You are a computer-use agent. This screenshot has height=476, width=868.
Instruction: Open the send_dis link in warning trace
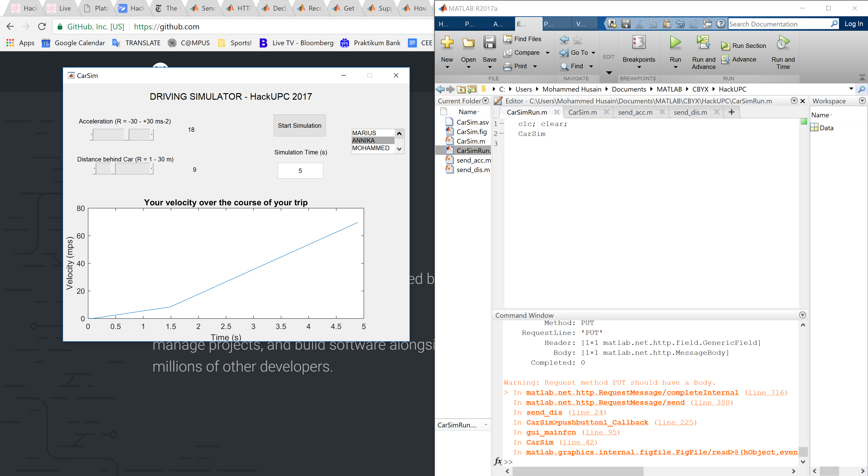point(544,412)
